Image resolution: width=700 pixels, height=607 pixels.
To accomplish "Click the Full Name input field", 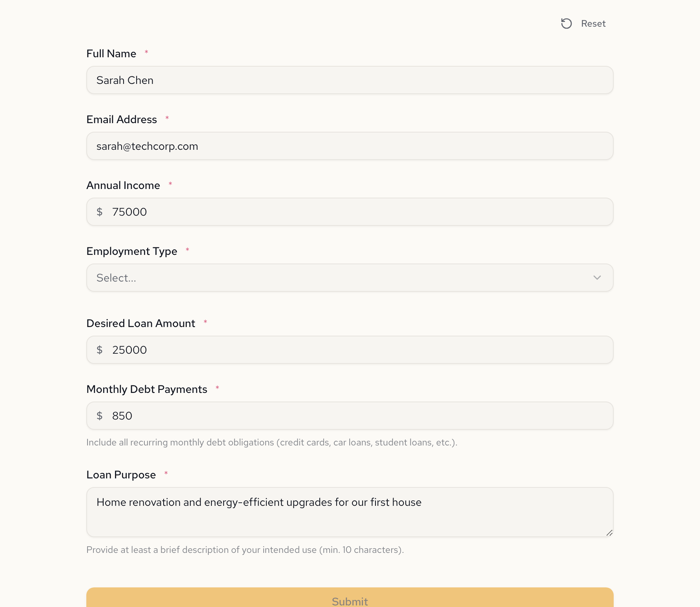I will [349, 80].
